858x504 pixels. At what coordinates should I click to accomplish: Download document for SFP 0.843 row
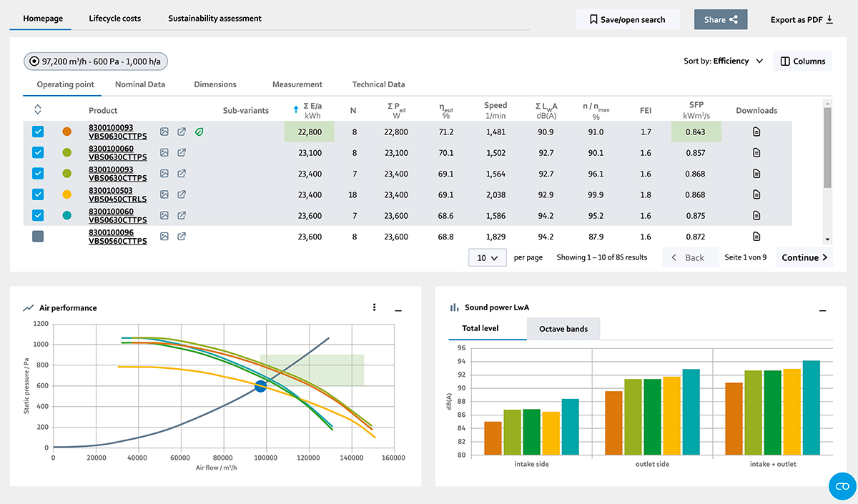click(x=756, y=132)
